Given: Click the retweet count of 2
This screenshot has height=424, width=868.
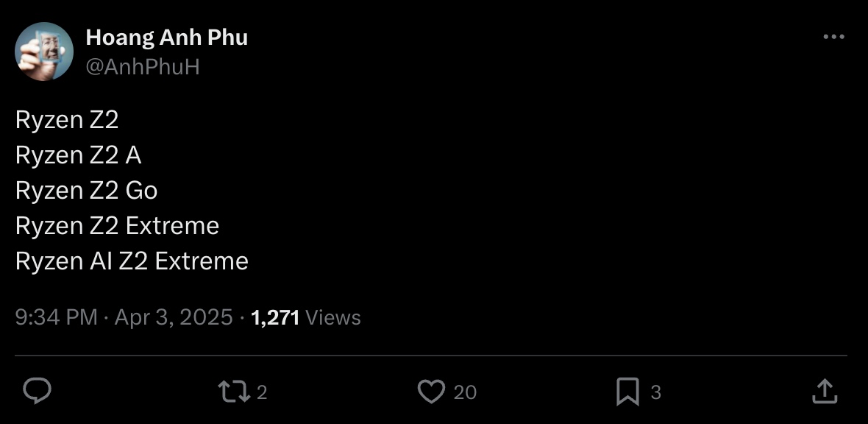Looking at the screenshot, I should point(262,392).
